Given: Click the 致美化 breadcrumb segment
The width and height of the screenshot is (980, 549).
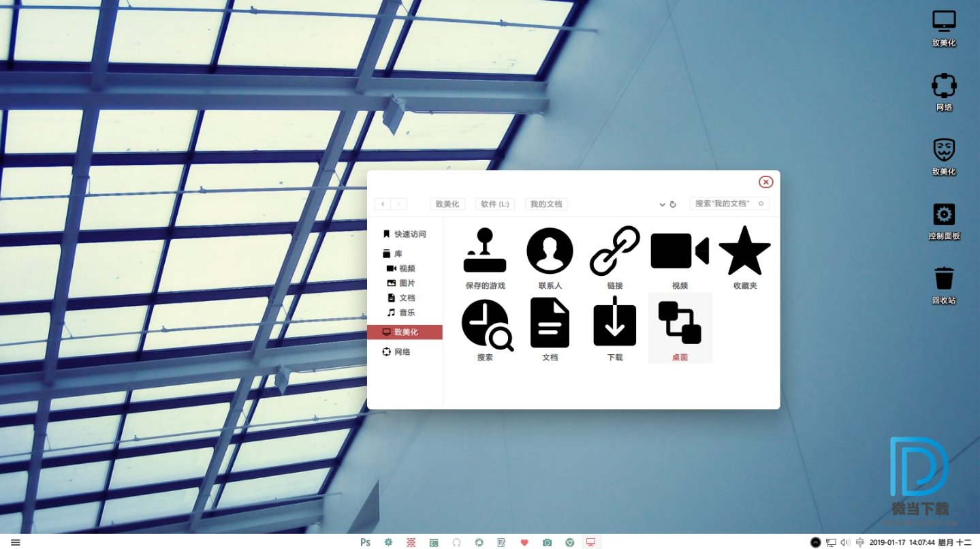Looking at the screenshot, I should click(447, 204).
